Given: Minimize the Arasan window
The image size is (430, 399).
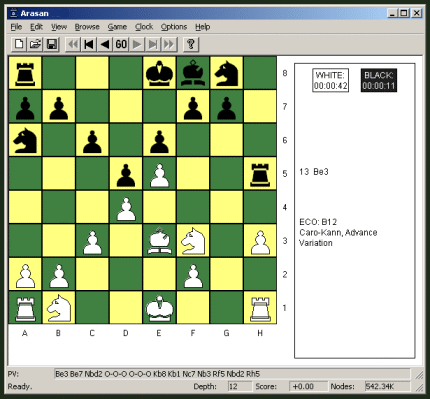Looking at the screenshot, I should (392, 13).
